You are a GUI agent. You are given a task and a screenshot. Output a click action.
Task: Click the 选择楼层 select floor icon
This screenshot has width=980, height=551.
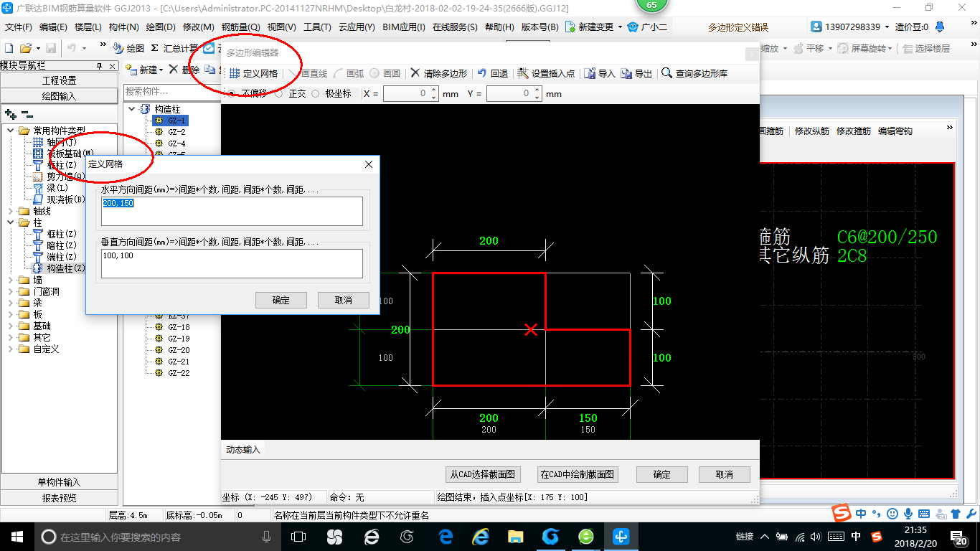[x=908, y=48]
